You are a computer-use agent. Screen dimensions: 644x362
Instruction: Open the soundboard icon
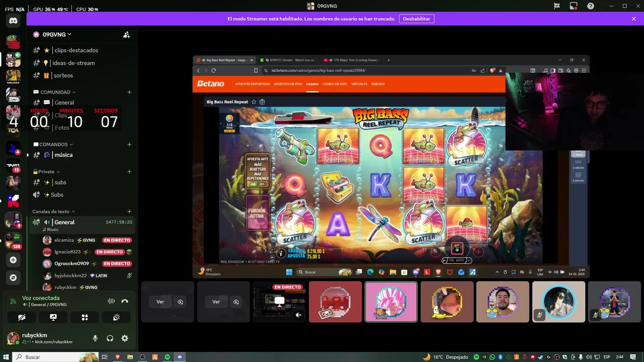[116, 317]
